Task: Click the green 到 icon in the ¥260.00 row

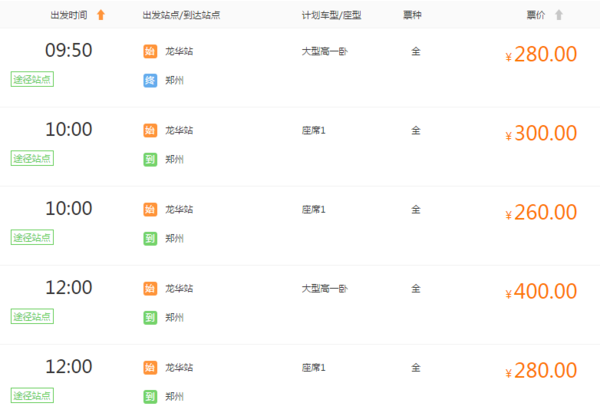Action: 150,238
